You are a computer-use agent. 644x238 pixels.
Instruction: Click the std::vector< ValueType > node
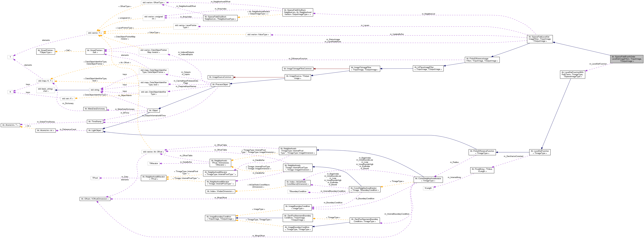258,35
